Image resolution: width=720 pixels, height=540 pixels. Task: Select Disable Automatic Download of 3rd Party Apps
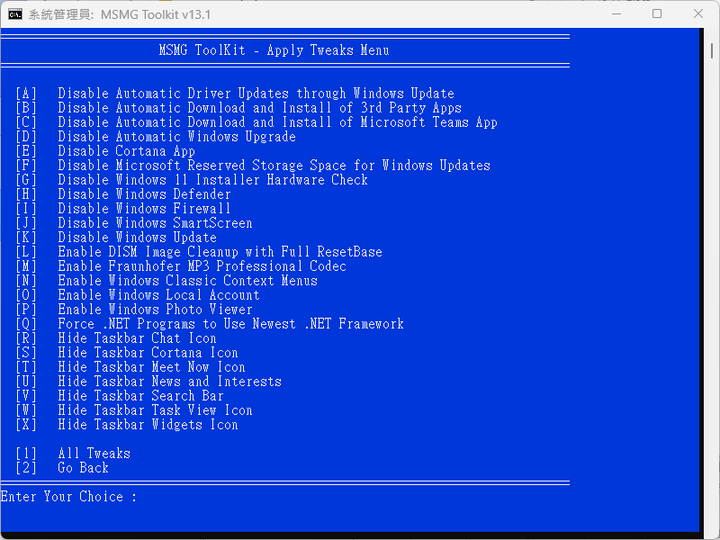[x=238, y=108]
